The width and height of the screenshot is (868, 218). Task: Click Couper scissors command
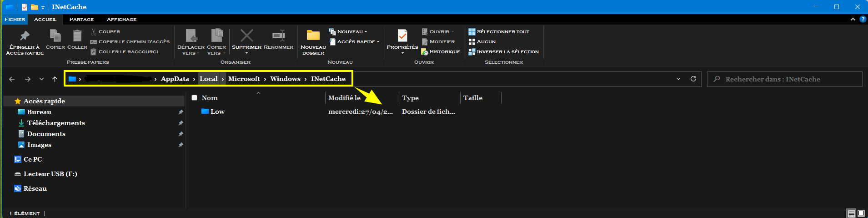[x=105, y=32]
